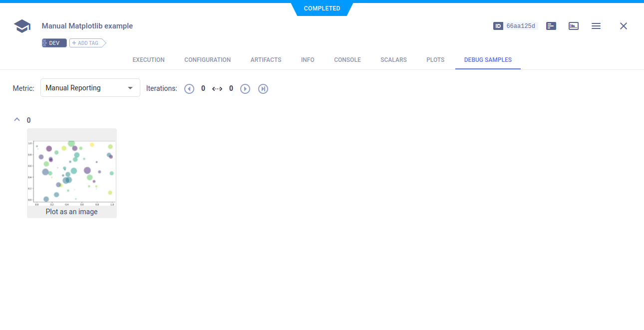The image size is (644, 330).
Task: Jump to the latest iteration
Action: tap(263, 89)
